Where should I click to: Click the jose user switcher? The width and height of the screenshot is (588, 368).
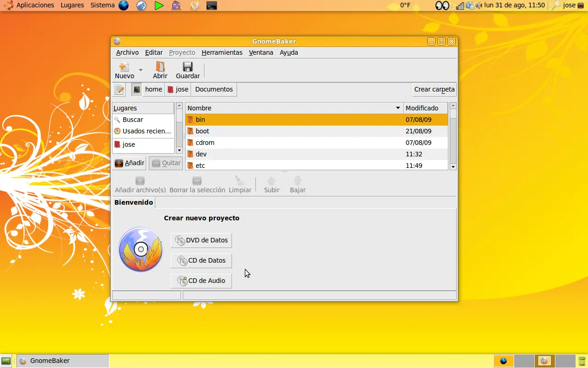click(573, 5)
